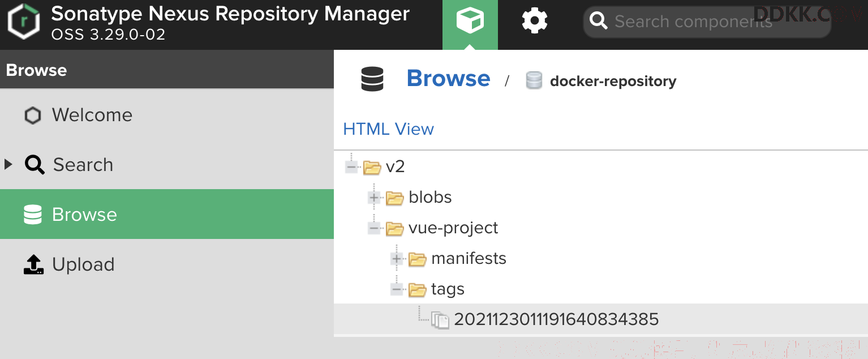Select the manifests tree row
868x359 pixels.
601,258
